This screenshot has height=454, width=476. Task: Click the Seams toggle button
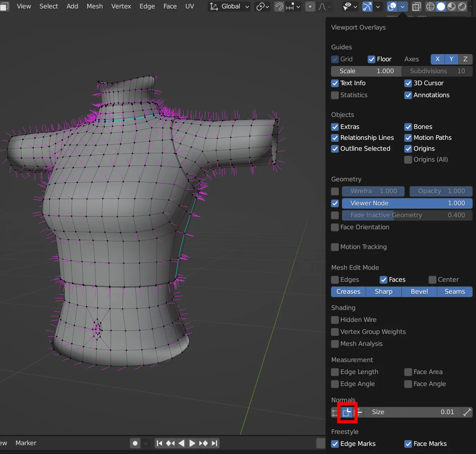coord(455,292)
